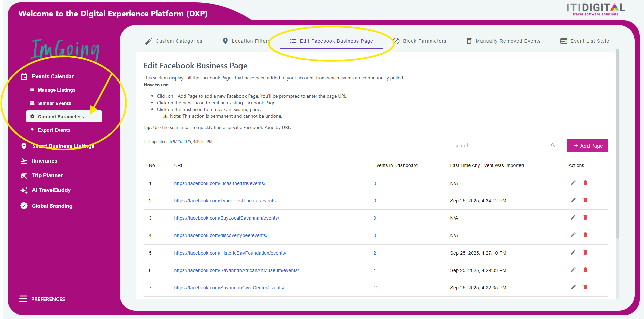The width and height of the screenshot is (644, 319).
Task: Open the Custom Categories tab
Action: 174,41
